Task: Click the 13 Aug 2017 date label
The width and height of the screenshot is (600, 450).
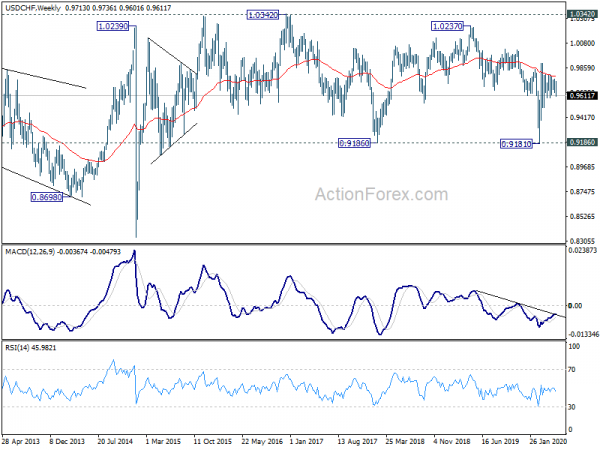Action: tap(357, 441)
